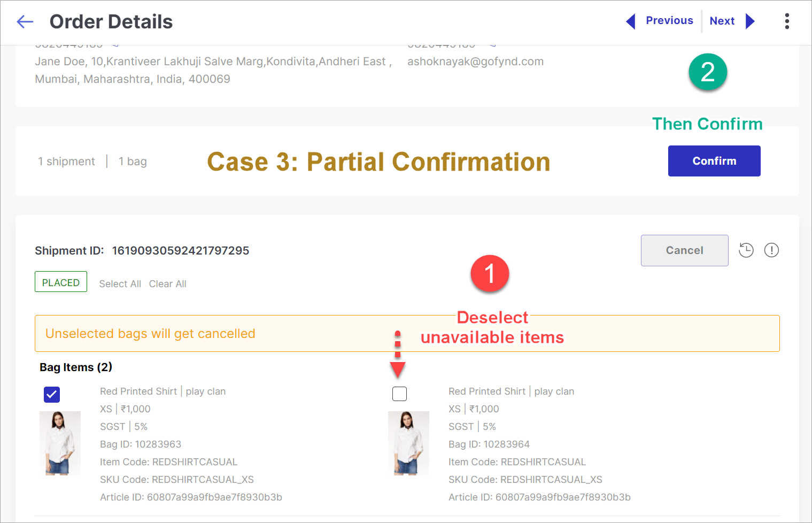Open the three-dot more options menu
The image size is (812, 523).
tap(787, 21)
